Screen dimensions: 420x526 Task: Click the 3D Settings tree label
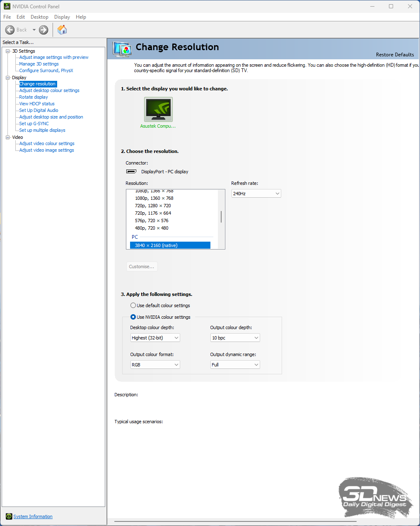coord(24,51)
